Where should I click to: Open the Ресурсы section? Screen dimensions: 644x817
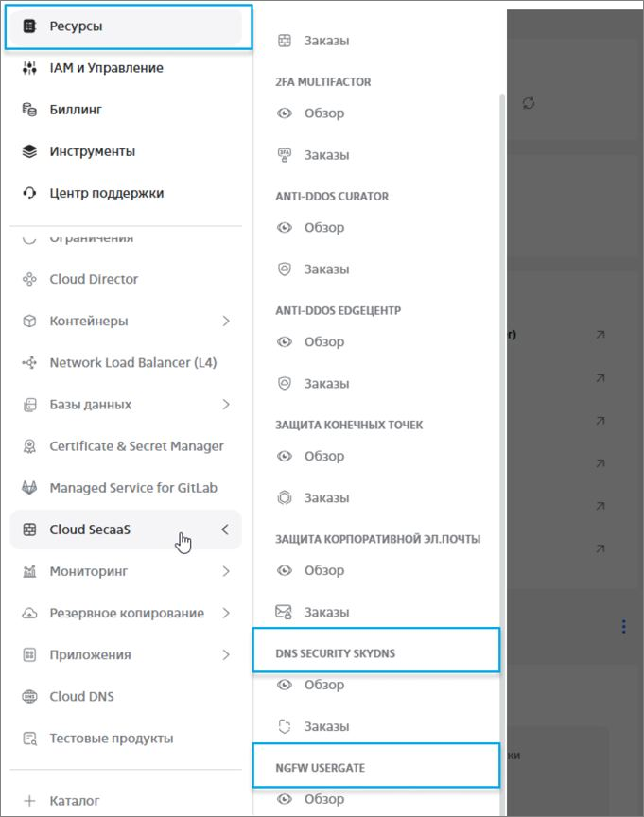(76, 26)
